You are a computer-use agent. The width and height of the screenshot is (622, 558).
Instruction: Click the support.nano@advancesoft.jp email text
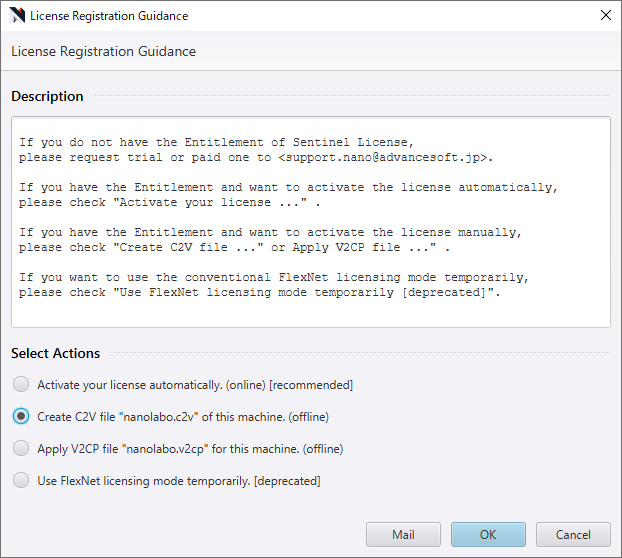coord(382,157)
